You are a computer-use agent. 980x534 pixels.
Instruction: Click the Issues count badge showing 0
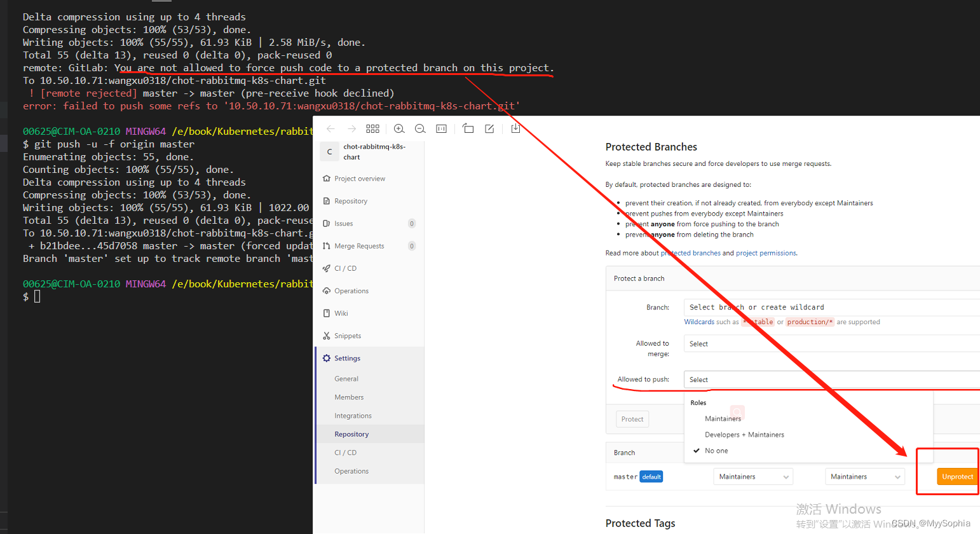coord(412,224)
